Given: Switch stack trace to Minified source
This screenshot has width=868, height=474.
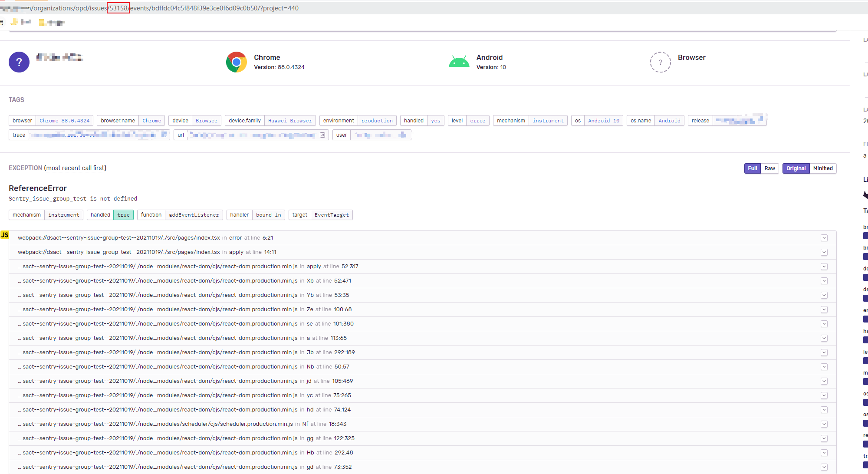Looking at the screenshot, I should click(x=823, y=168).
